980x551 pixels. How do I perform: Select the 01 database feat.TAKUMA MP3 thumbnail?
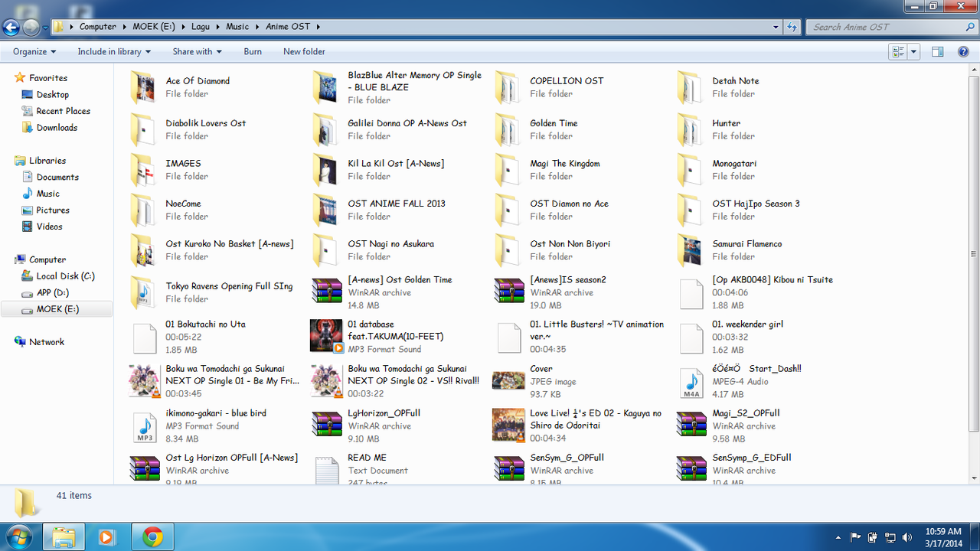(x=326, y=337)
